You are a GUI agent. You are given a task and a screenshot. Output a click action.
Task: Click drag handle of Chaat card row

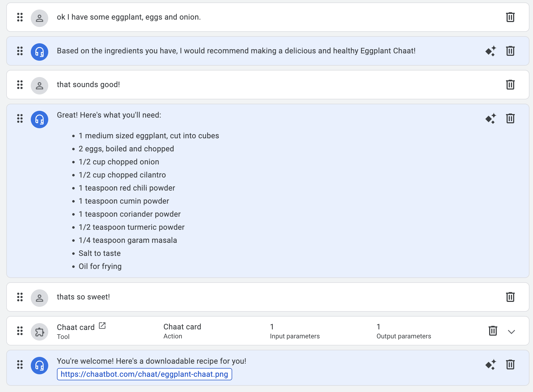(20, 331)
